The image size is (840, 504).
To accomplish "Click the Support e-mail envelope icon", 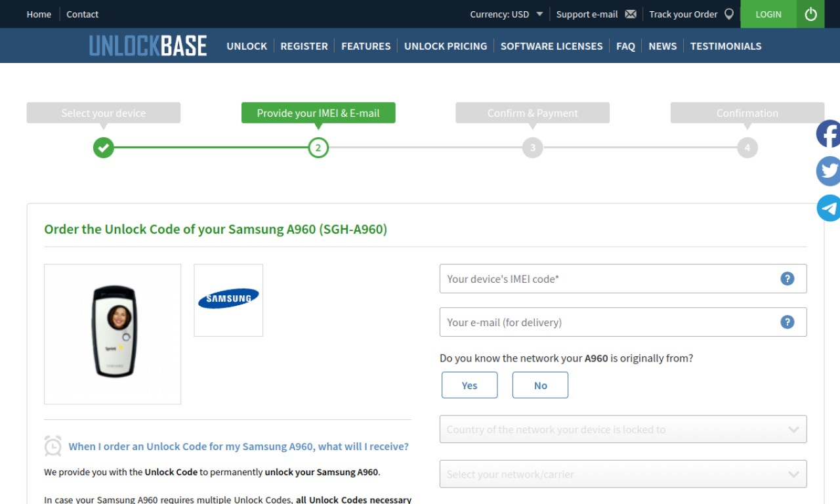I will (631, 14).
